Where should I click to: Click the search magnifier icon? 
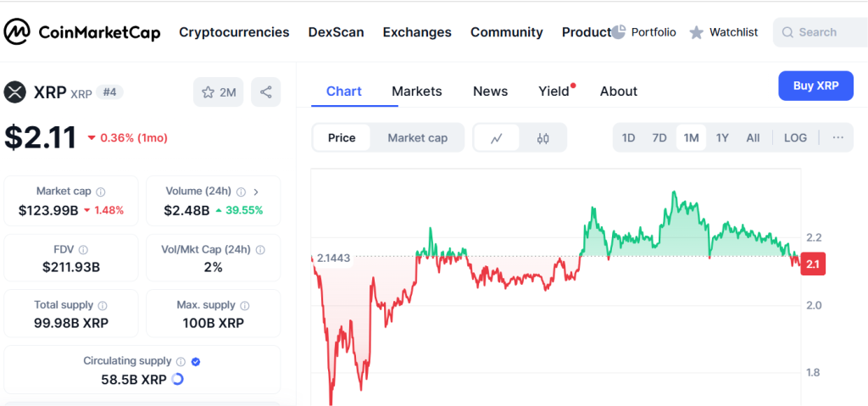(787, 32)
